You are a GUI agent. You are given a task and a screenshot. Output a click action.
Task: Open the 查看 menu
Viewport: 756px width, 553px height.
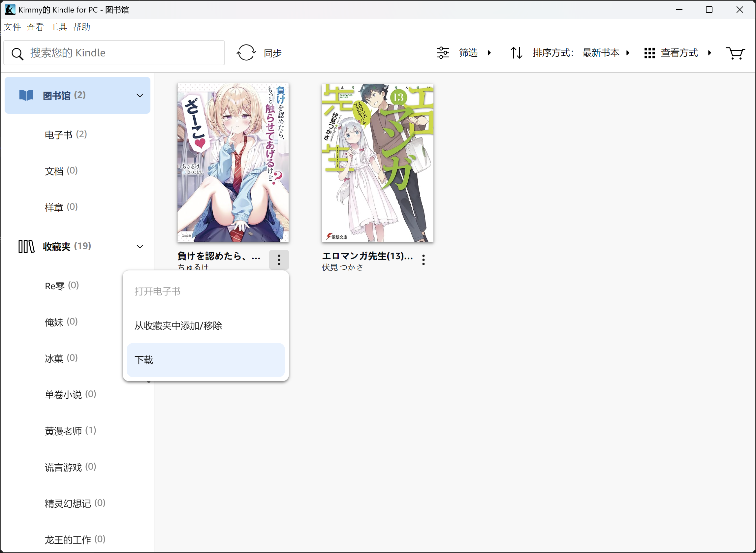(x=36, y=27)
